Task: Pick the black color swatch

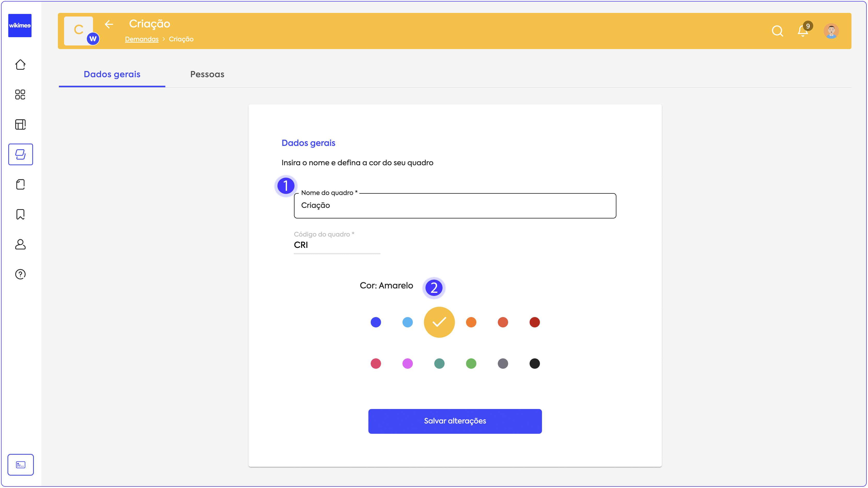Action: (x=534, y=363)
